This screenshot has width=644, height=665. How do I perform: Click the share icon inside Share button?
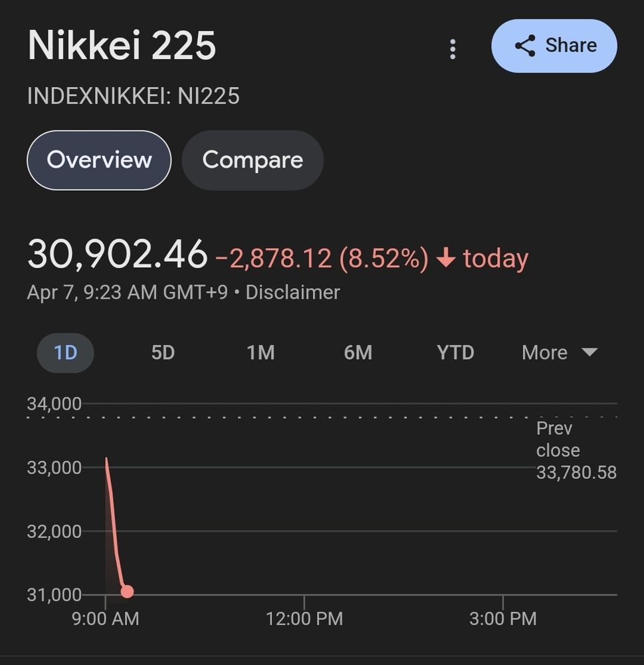[x=525, y=46]
